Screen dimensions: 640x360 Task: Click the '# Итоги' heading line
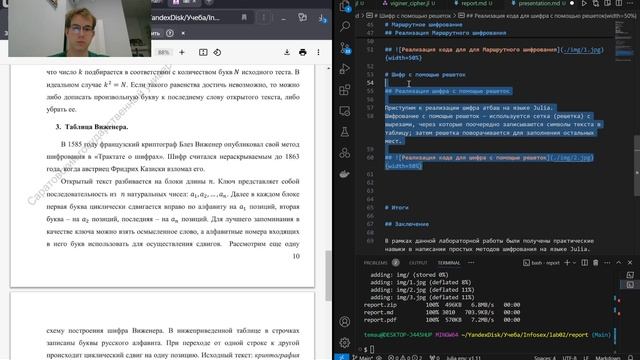(396, 207)
